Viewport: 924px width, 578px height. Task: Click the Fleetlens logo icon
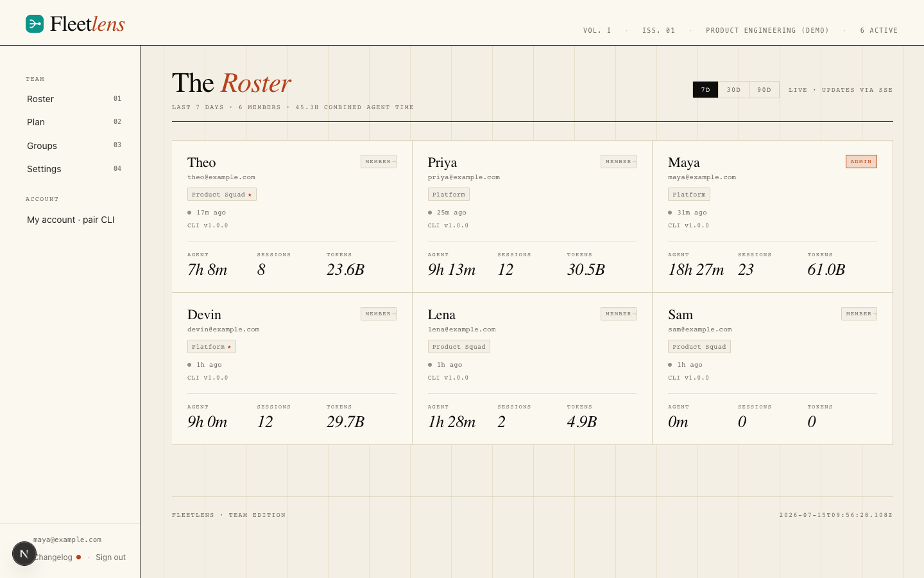pos(35,24)
